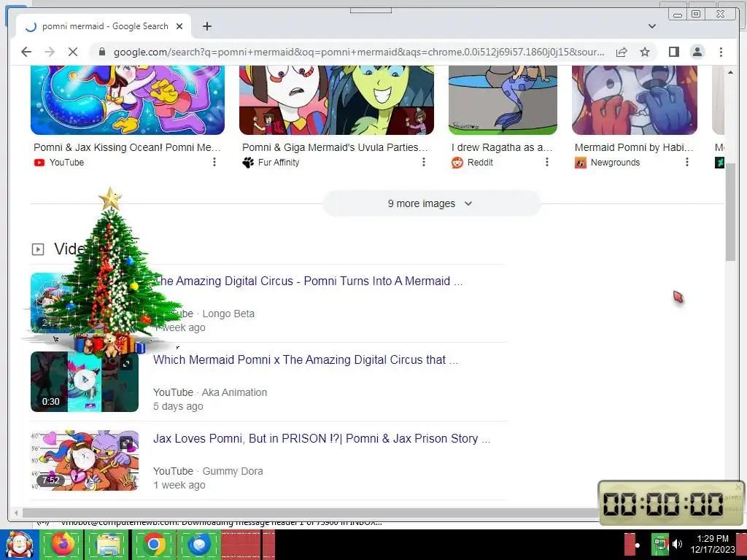Switch to Chrome in the taskbar
The height and width of the screenshot is (560, 747).
154,545
